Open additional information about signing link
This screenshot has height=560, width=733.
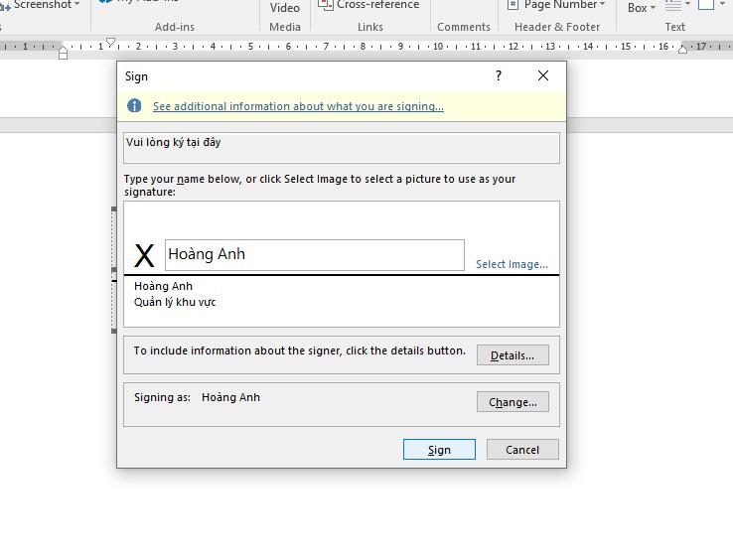click(298, 106)
